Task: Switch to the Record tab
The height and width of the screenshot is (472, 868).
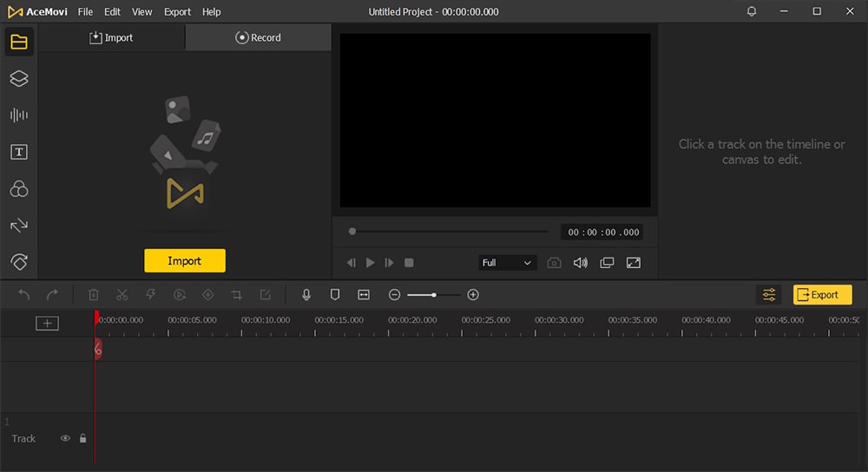Action: pyautogui.click(x=258, y=37)
